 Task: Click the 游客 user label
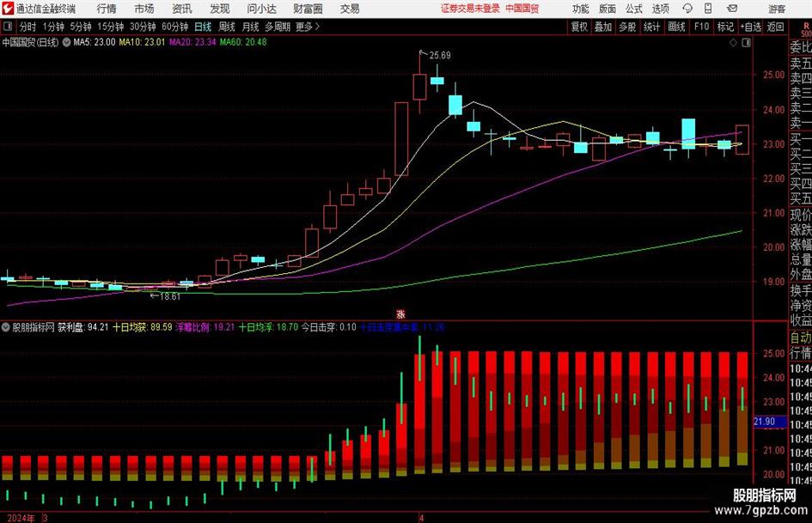point(777,9)
